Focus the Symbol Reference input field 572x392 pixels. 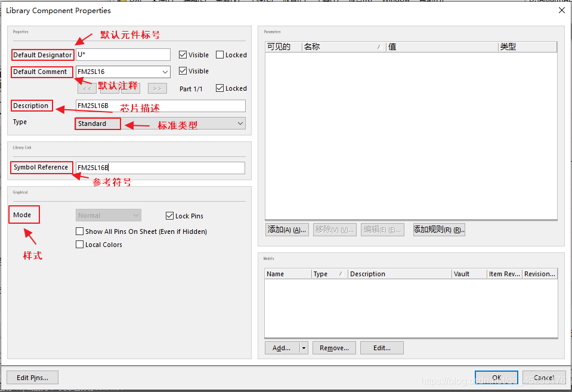[x=161, y=168]
